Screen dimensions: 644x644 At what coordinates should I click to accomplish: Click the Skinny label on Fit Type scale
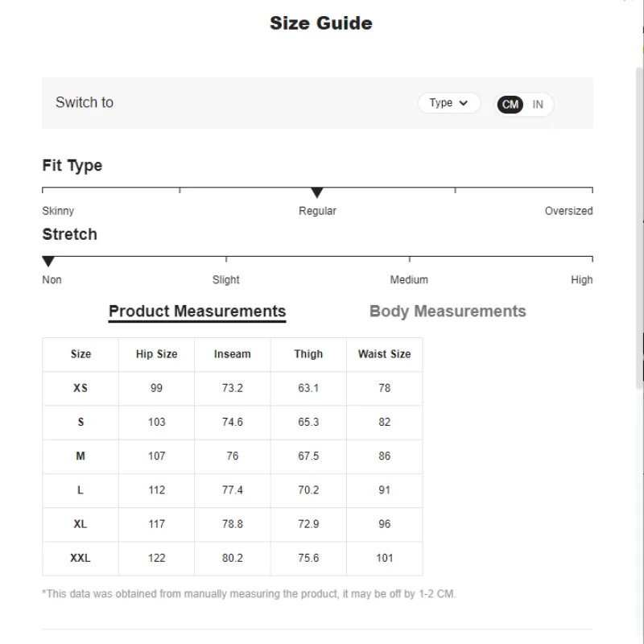coord(58,211)
